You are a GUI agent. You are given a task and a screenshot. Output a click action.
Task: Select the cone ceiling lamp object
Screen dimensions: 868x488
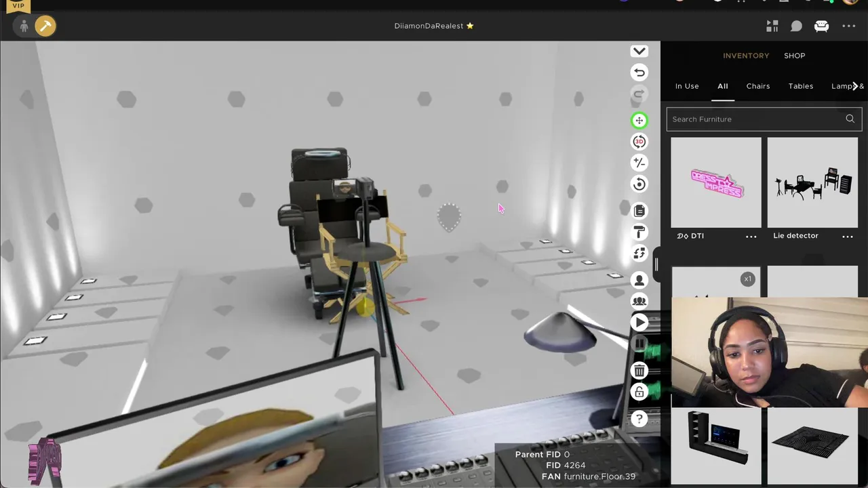pyautogui.click(x=560, y=333)
